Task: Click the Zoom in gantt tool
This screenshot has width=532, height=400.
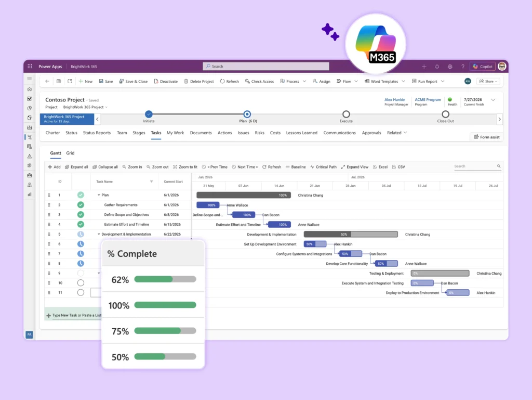Action: pyautogui.click(x=132, y=167)
